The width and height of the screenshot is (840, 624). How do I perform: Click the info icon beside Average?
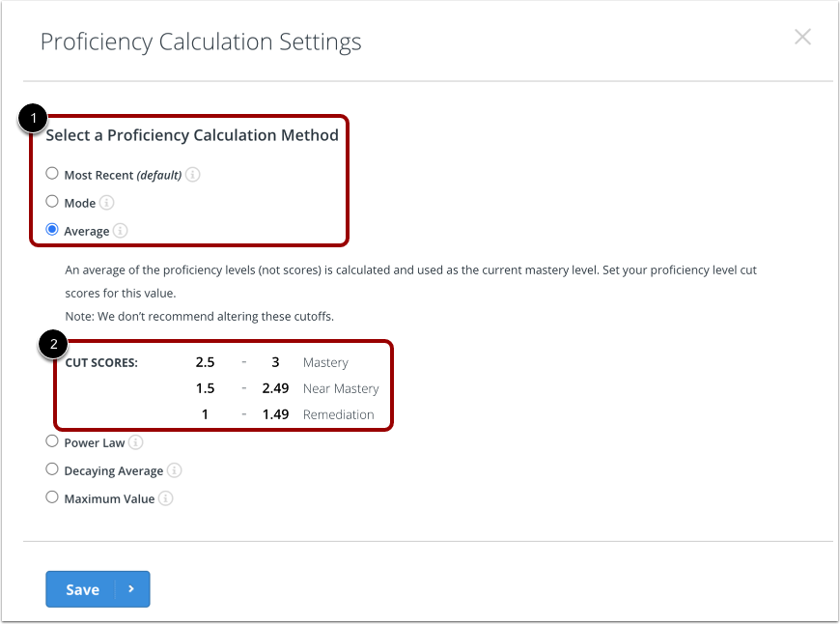[x=120, y=230]
